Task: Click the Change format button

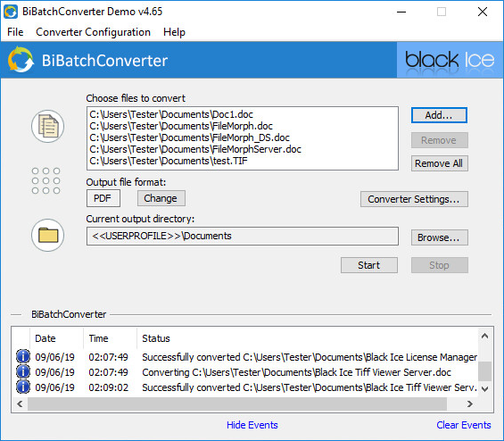Action: tap(161, 198)
